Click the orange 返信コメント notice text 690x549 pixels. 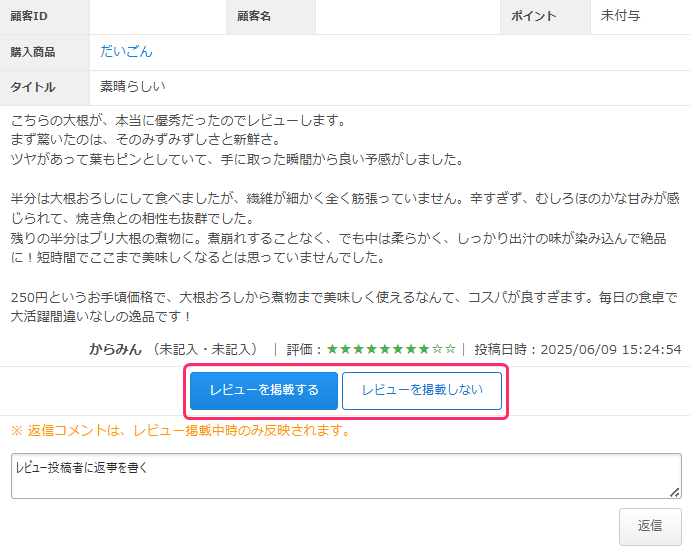[x=180, y=431]
